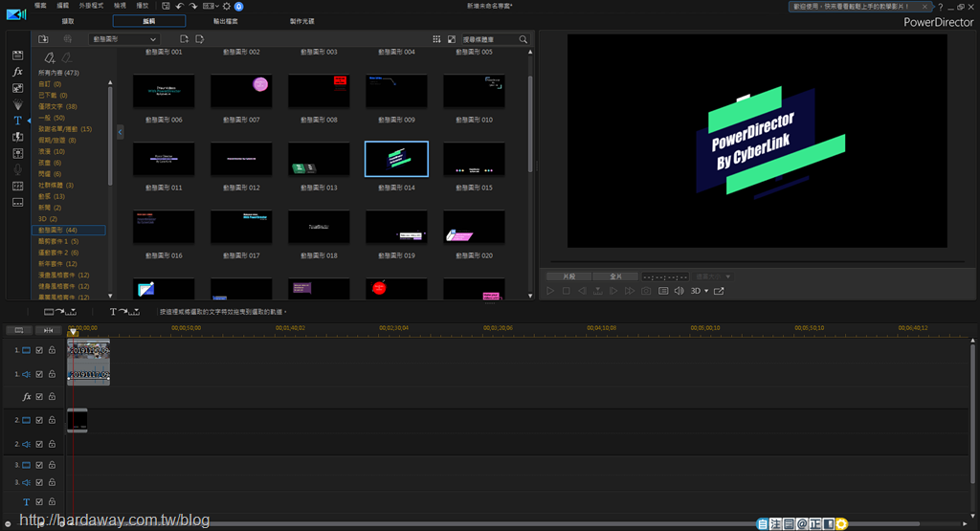
Task: Click tag list scroll-down arrow
Action: tap(110, 296)
